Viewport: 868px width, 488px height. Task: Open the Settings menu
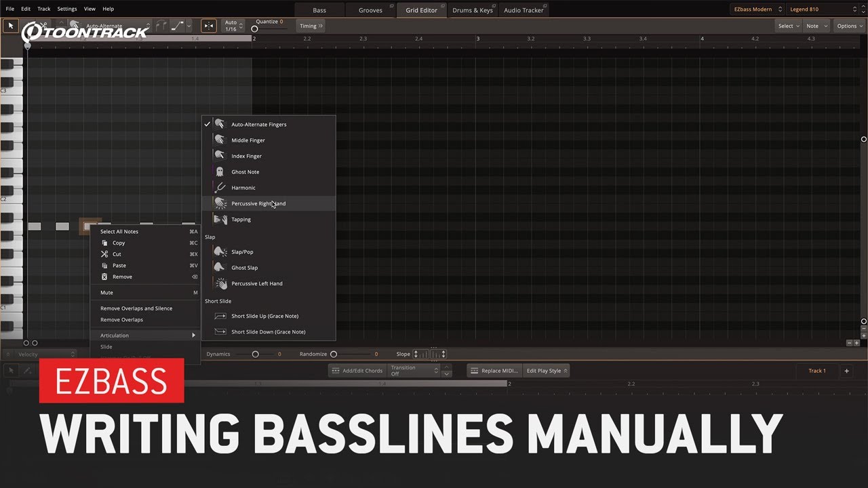[x=67, y=9]
